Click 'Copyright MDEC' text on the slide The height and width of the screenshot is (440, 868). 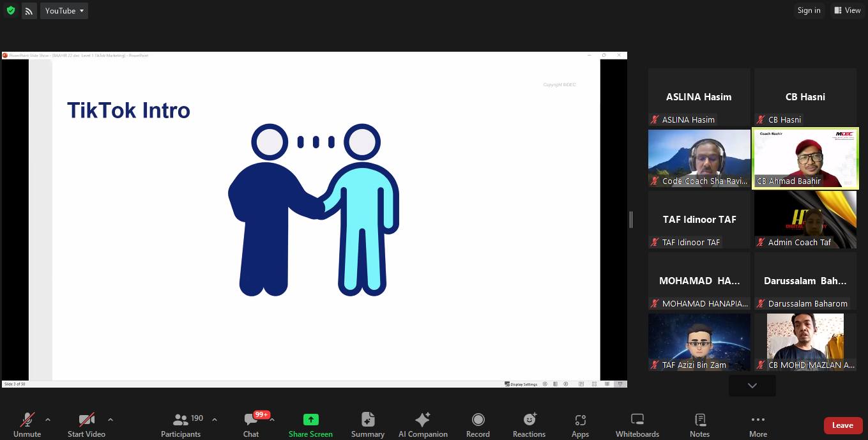tap(560, 85)
